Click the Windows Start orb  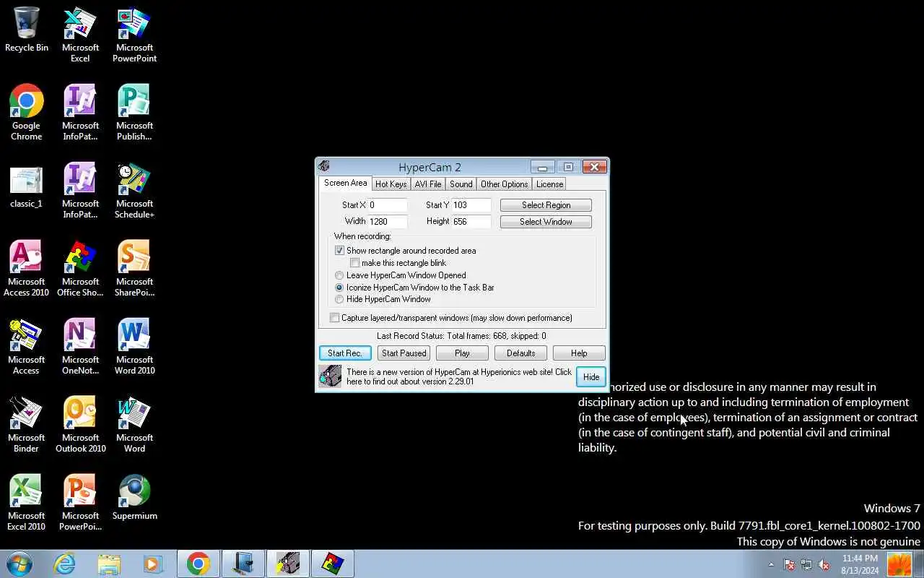coord(19,564)
